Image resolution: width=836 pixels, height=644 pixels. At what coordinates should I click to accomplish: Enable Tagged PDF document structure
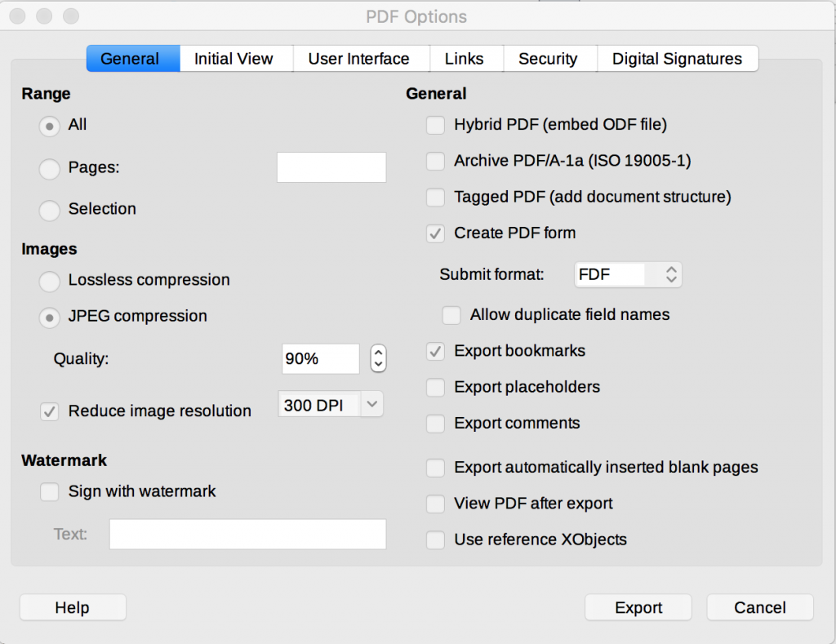pyautogui.click(x=435, y=197)
